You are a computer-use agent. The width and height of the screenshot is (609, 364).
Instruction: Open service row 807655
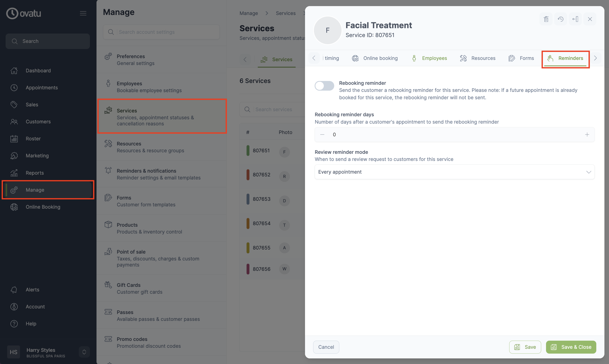coord(272,248)
